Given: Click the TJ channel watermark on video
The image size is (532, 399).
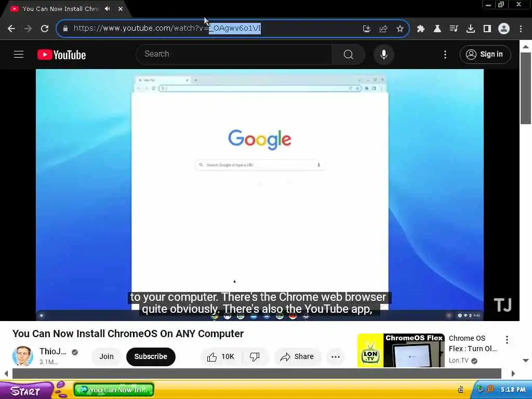Looking at the screenshot, I should click(502, 305).
